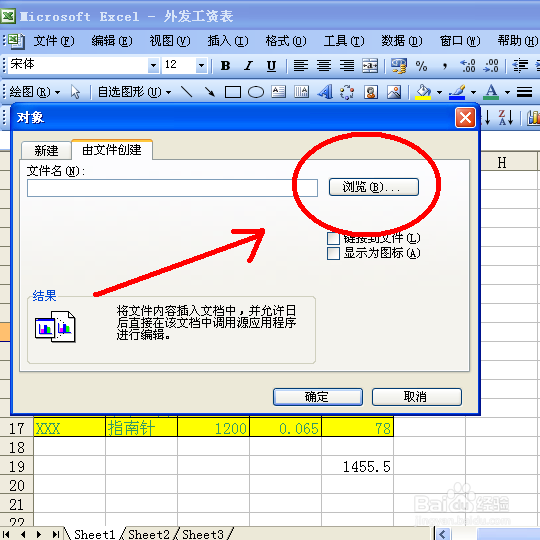Open Line Color dropdown arrow
Viewport: 540px width, 540px height.
474,92
